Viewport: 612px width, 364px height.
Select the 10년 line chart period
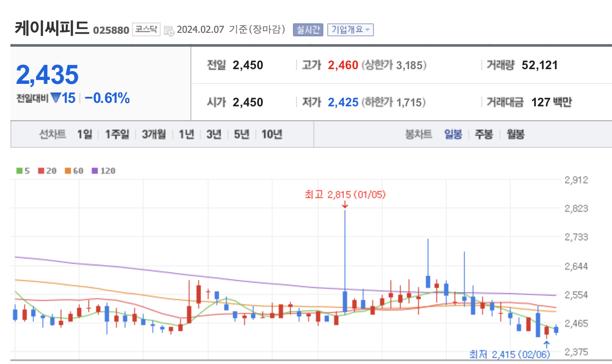(272, 134)
